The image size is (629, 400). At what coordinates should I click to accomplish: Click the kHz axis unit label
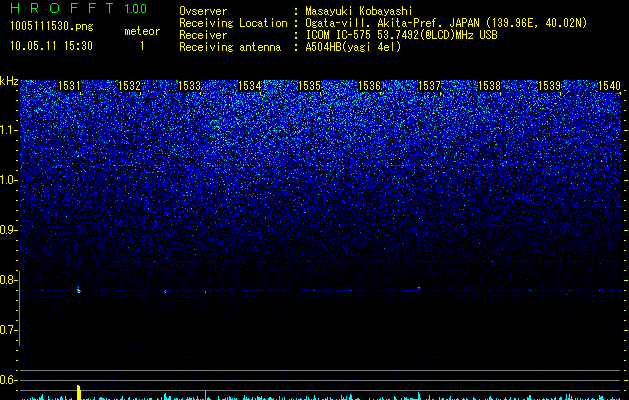coord(9,81)
